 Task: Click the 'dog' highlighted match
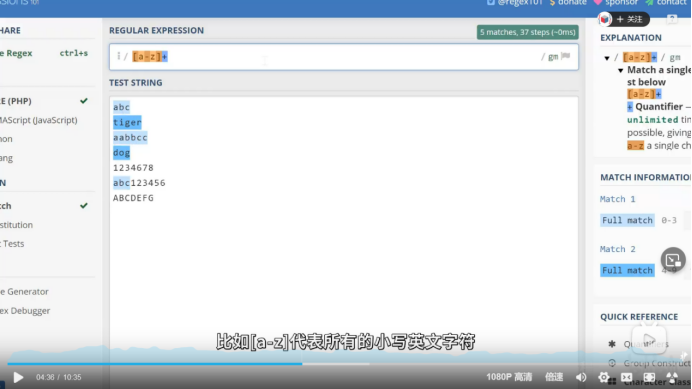(121, 153)
